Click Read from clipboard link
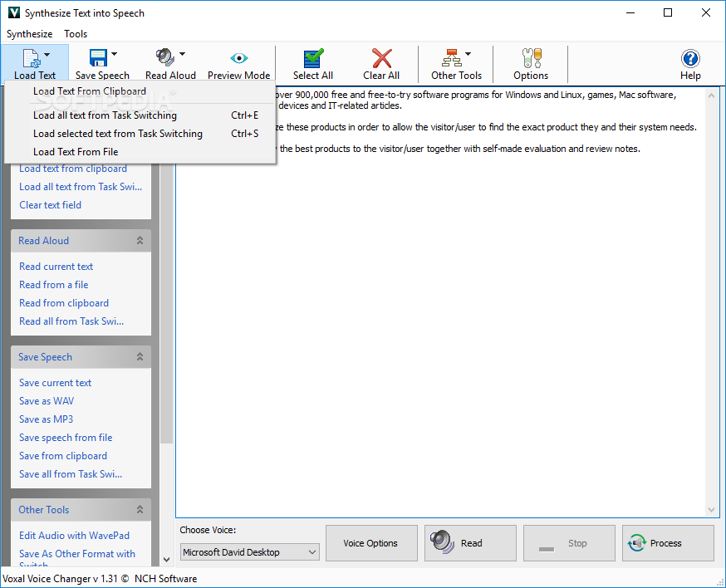 pyautogui.click(x=64, y=303)
